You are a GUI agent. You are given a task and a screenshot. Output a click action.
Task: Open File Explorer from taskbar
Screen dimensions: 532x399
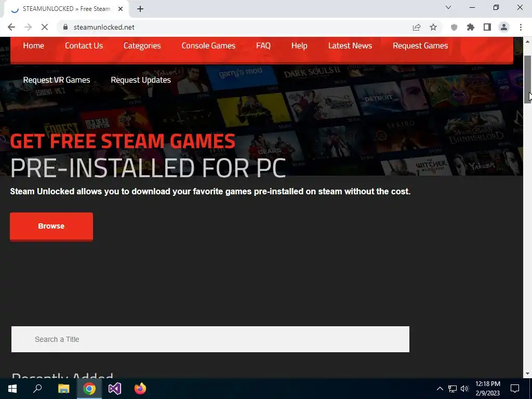63,389
